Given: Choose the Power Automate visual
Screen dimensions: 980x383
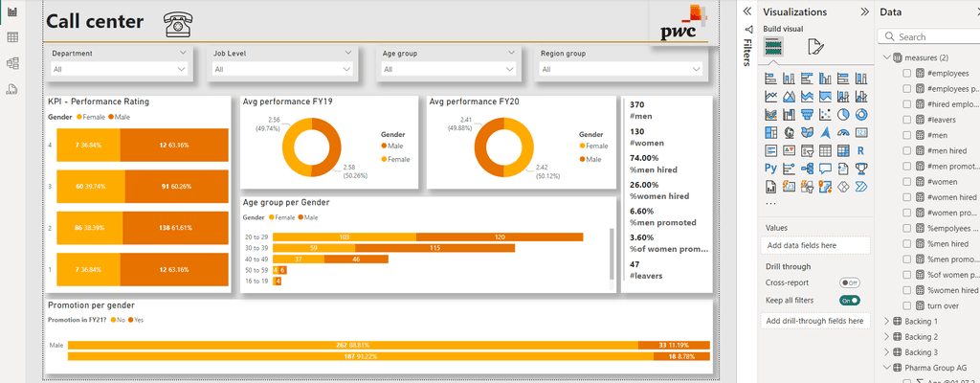Looking at the screenshot, I should click(861, 187).
